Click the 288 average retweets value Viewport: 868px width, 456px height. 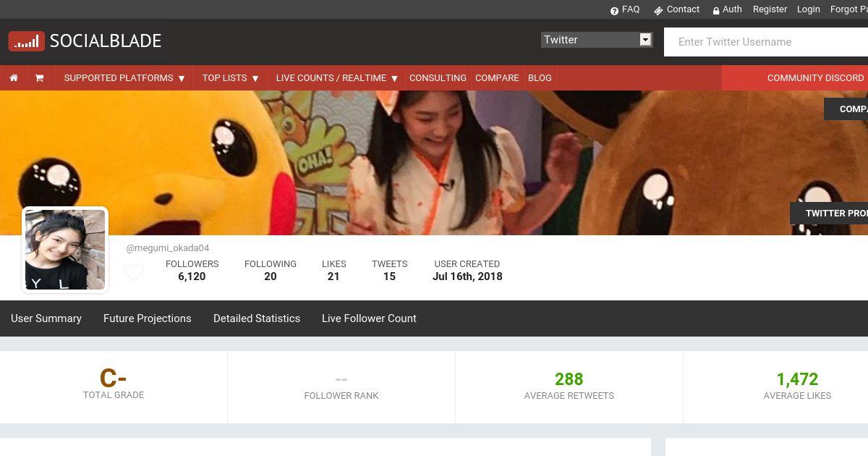(569, 379)
